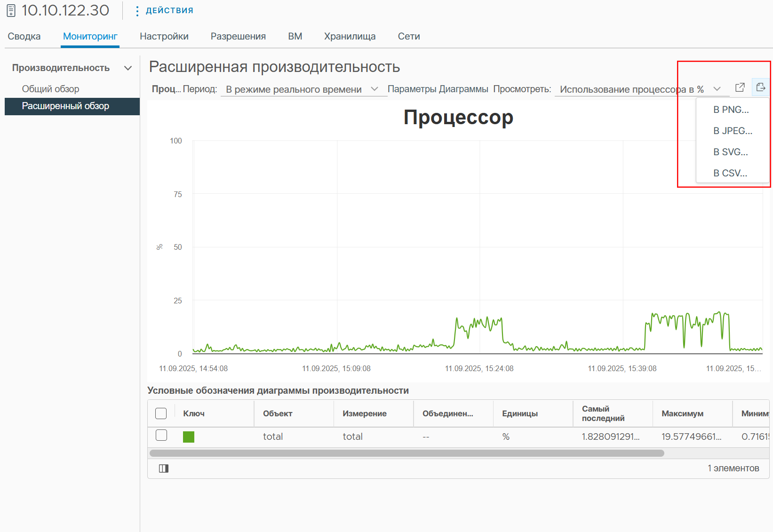The width and height of the screenshot is (773, 532).
Task: Toggle the column chooser icon below table
Action: click(x=164, y=468)
